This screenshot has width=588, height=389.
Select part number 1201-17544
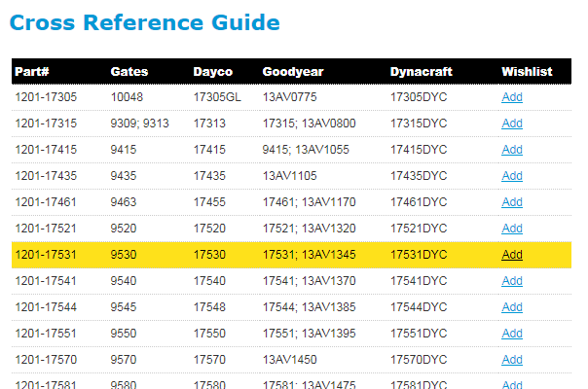(46, 307)
